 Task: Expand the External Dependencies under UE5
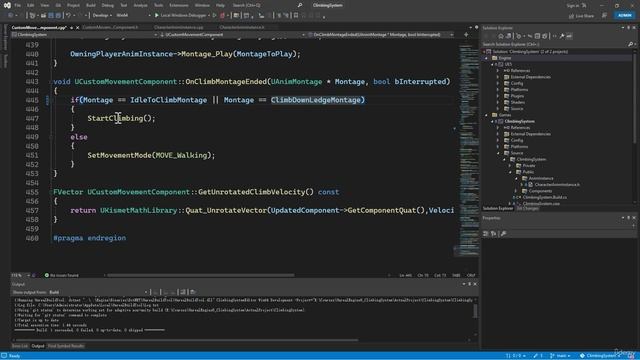pyautogui.click(x=498, y=77)
